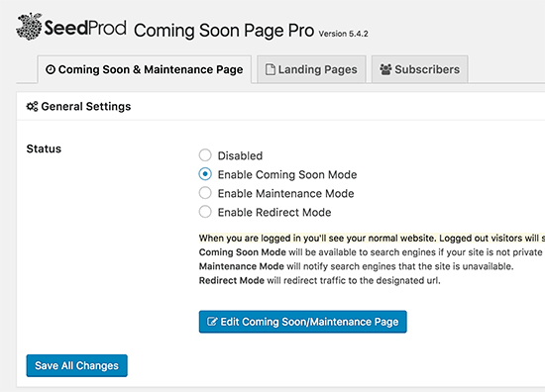Select Enable Coming Soon Mode

205,174
